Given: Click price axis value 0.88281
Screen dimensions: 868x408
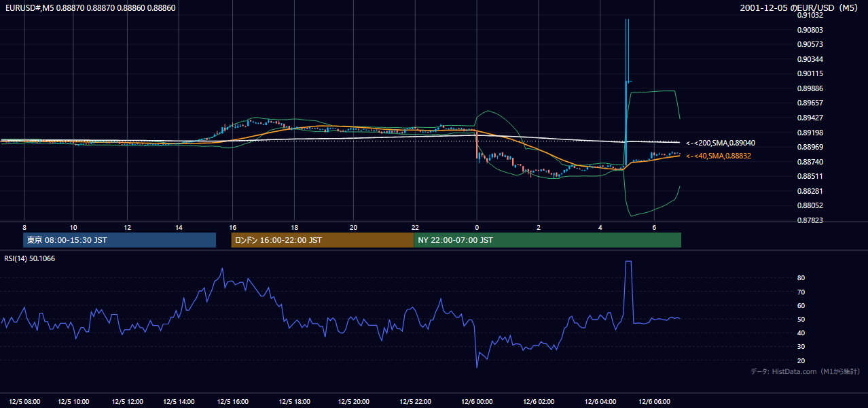Looking at the screenshot, I should [x=810, y=191].
